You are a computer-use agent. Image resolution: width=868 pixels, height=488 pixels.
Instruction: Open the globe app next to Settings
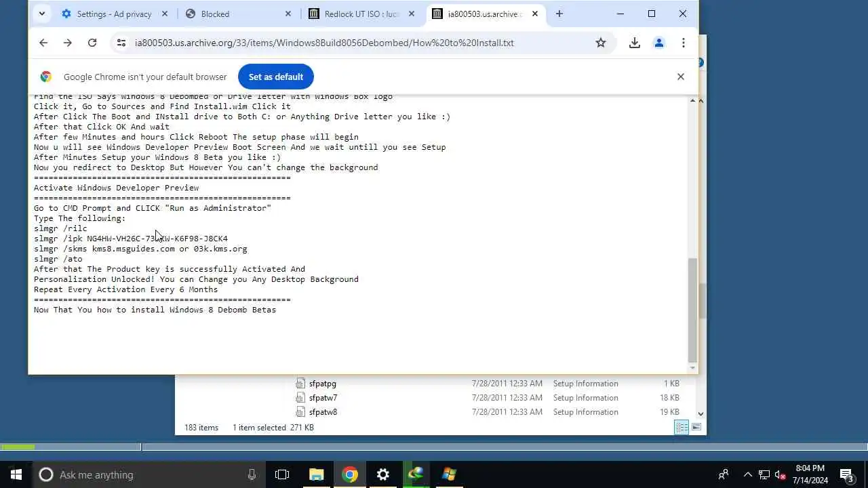click(x=416, y=474)
